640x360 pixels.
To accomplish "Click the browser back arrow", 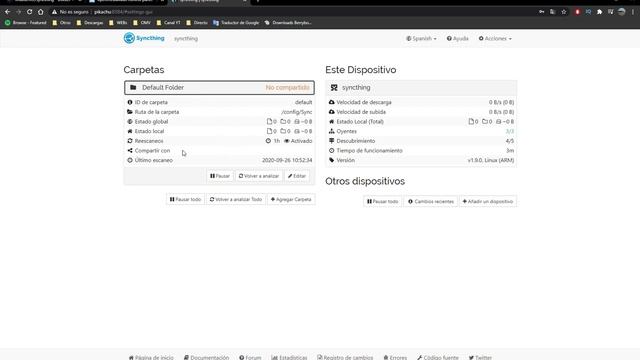I will [x=7, y=12].
